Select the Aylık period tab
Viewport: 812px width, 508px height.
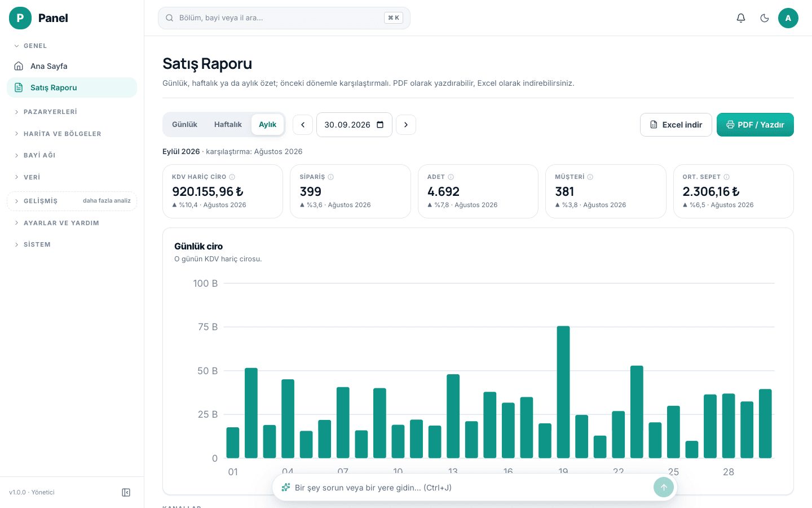click(x=268, y=125)
